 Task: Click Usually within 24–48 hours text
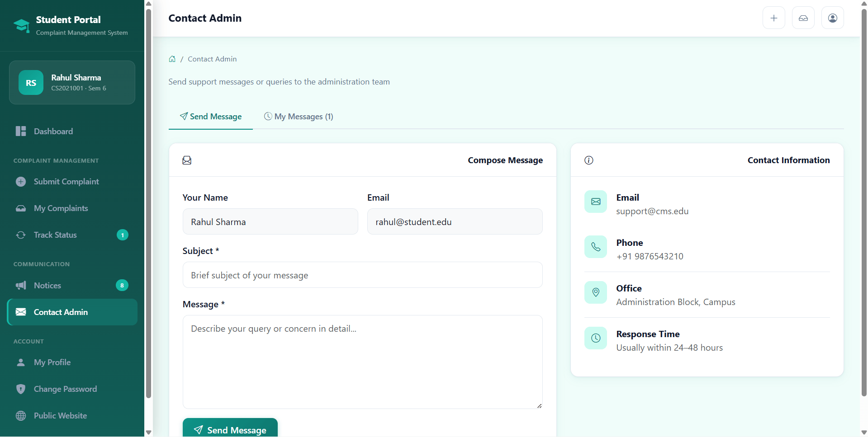point(669,348)
